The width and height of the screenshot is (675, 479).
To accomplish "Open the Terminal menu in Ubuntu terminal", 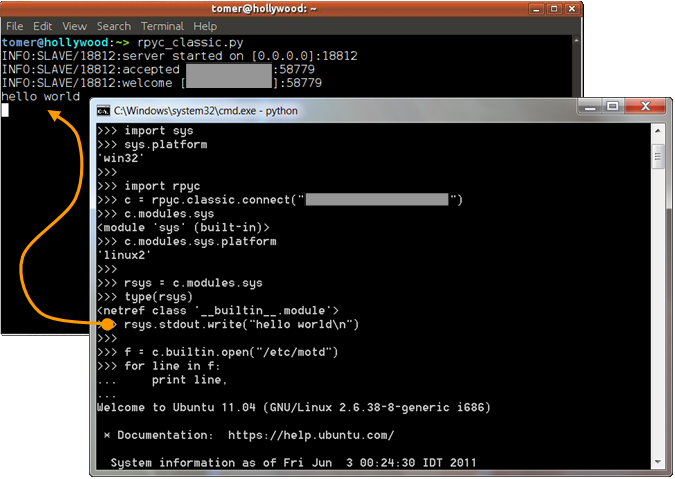I will (x=162, y=26).
